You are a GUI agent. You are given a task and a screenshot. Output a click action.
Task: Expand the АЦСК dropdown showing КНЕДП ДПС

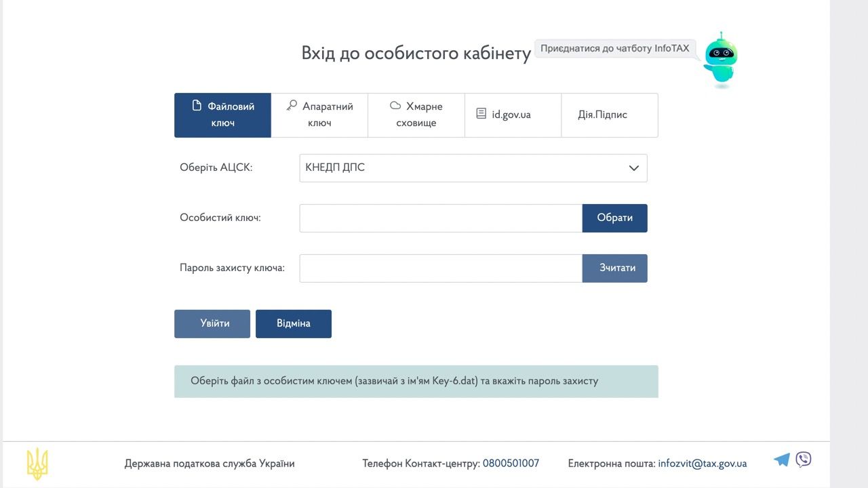pos(473,168)
